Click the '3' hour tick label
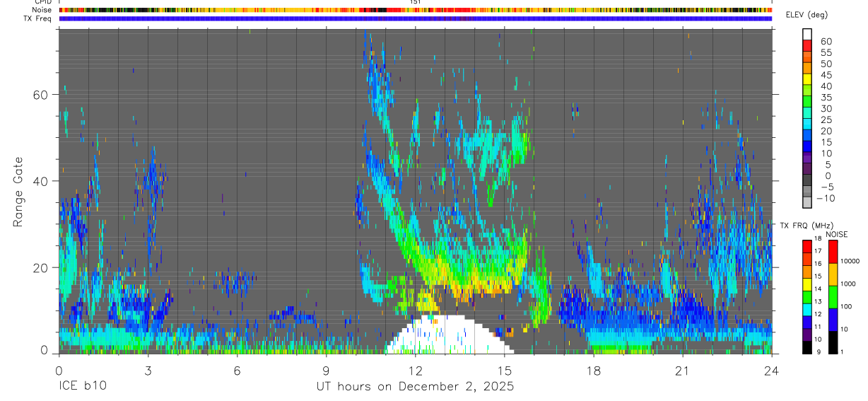 [x=148, y=371]
